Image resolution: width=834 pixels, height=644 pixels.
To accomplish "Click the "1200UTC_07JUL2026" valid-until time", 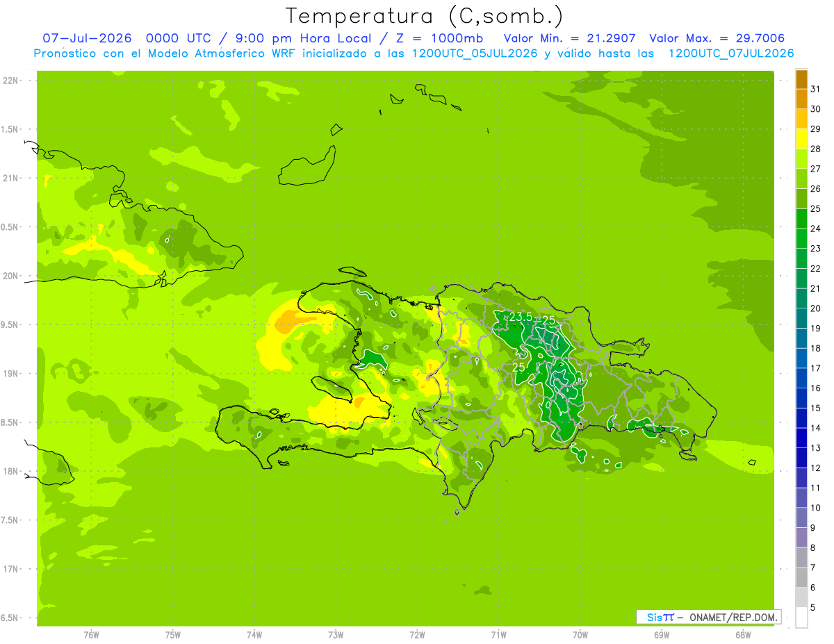I will (731, 53).
